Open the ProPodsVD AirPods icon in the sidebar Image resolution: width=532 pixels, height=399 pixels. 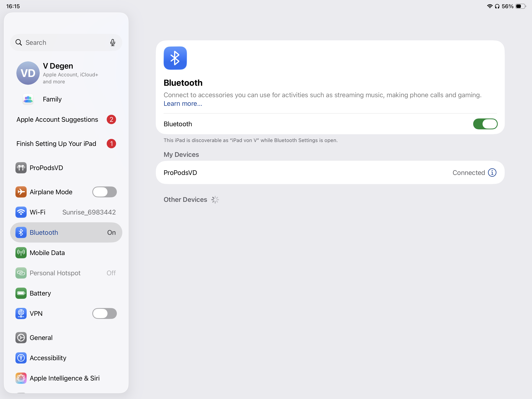coord(21,168)
